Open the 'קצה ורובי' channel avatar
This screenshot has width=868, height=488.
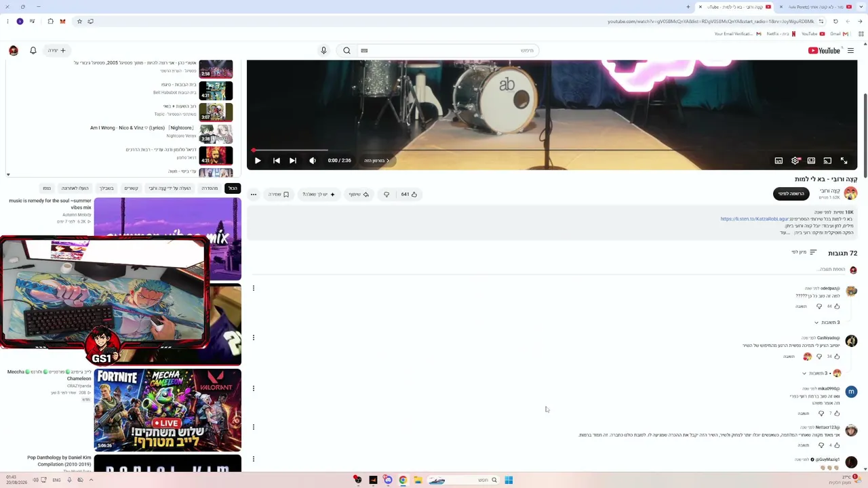pyautogui.click(x=850, y=194)
